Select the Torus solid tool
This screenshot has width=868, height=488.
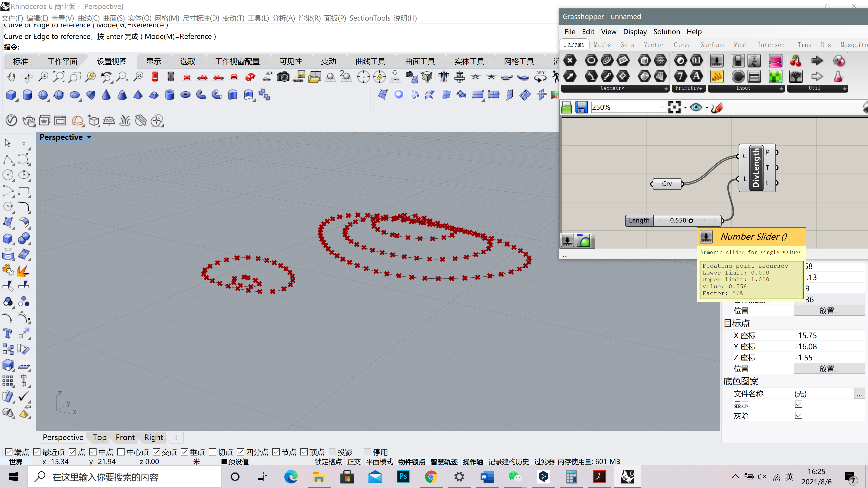tap(185, 95)
